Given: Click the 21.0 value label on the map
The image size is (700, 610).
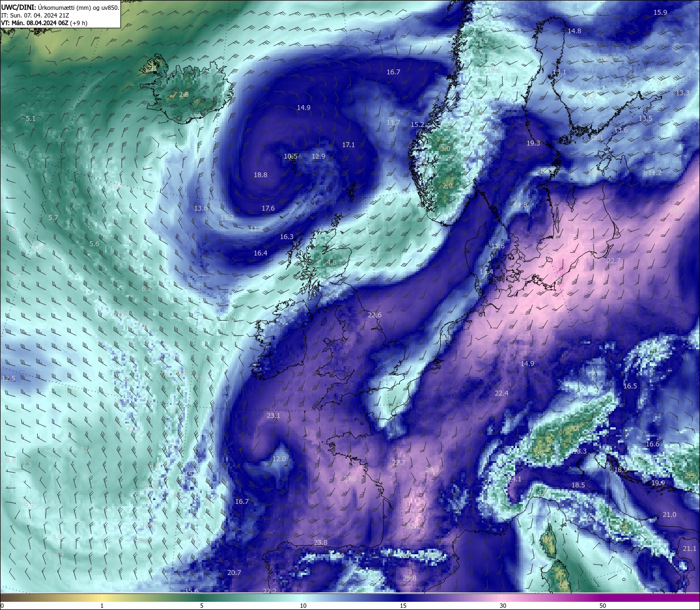Looking at the screenshot, I should (669, 515).
